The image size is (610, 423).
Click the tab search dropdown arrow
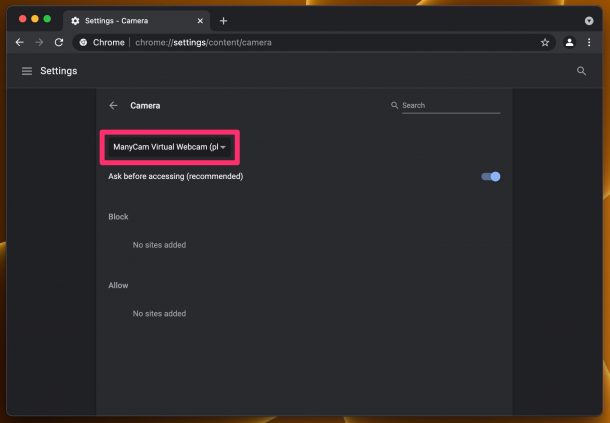pyautogui.click(x=589, y=21)
